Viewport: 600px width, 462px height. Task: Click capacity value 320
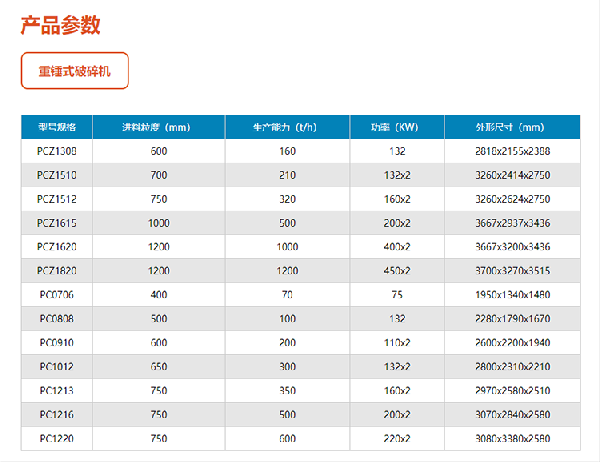287,199
